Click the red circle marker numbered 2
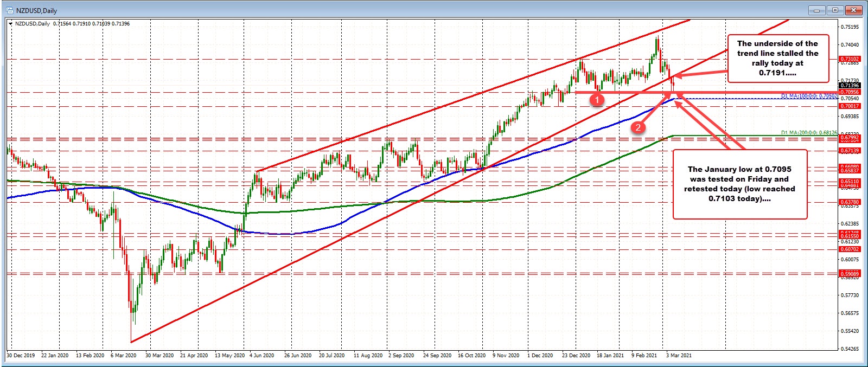Screen dimensions: 868x367 (x=638, y=127)
